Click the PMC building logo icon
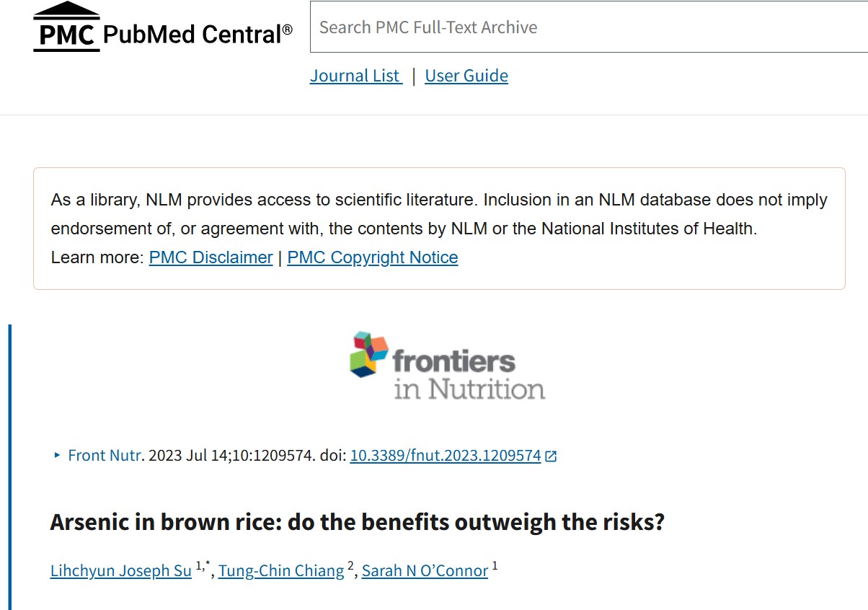This screenshot has height=610, width=868. (66, 27)
